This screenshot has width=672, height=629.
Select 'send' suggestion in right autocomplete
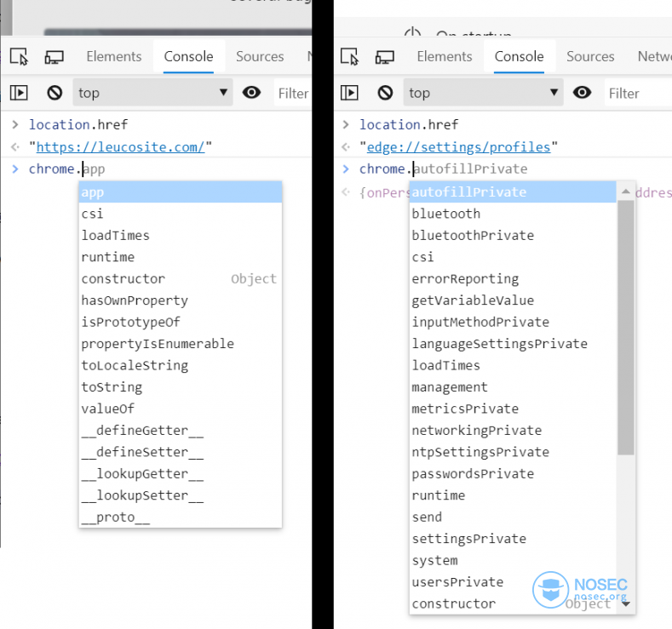coord(513,517)
